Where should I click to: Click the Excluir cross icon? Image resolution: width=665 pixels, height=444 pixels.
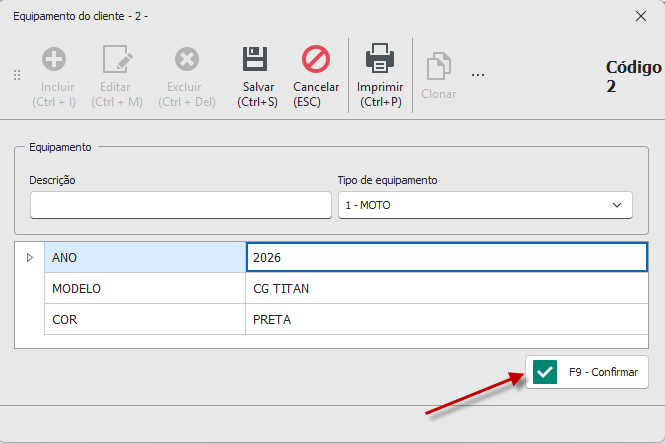pyautogui.click(x=187, y=59)
